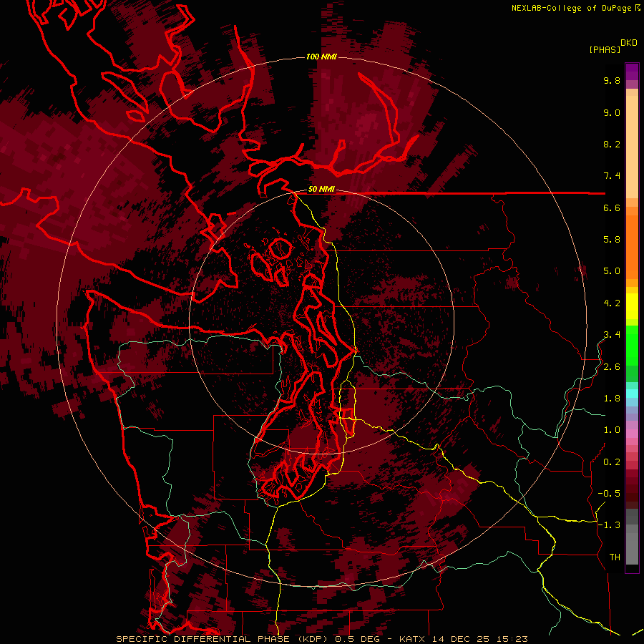Click the 9.8 value on the color scale
644x644 pixels.
coord(612,80)
